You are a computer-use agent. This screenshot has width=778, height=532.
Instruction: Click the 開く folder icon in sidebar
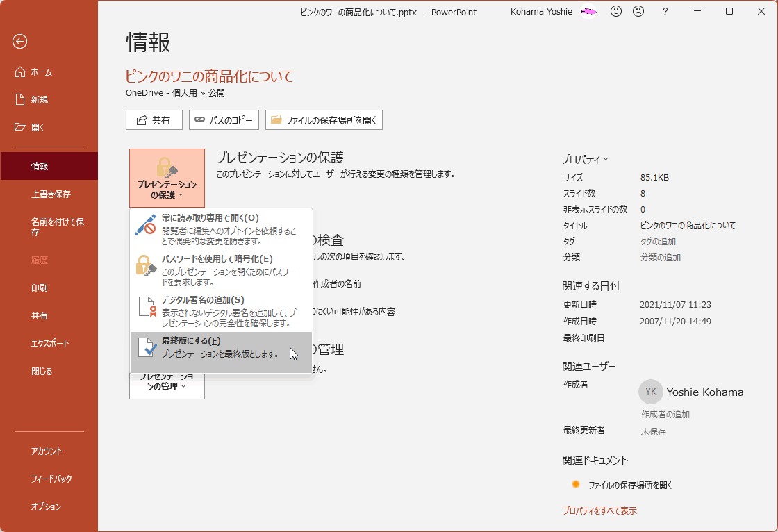pos(19,127)
